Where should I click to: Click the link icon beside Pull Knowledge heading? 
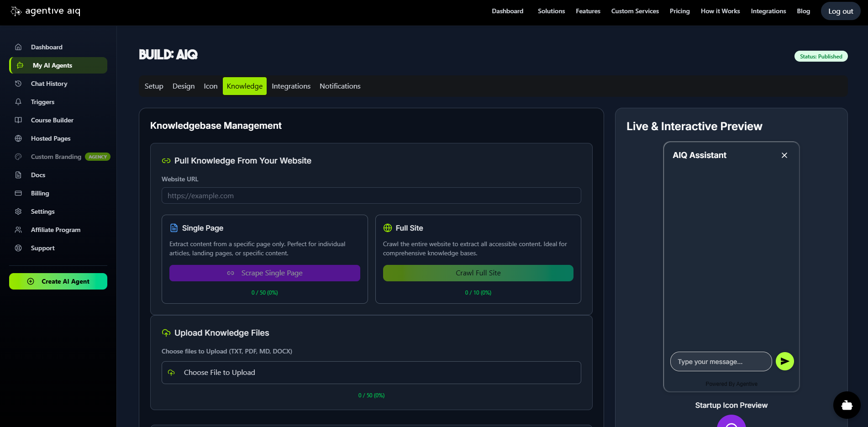[x=166, y=161]
